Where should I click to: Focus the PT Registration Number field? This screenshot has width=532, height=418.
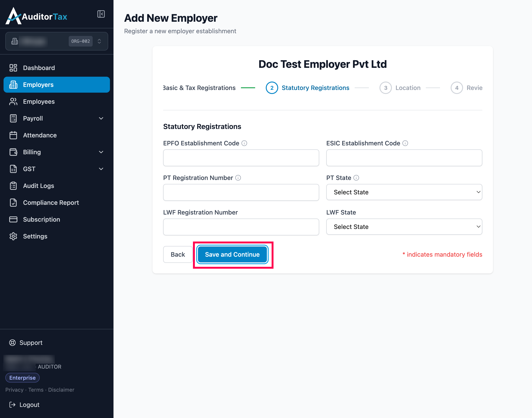pyautogui.click(x=241, y=192)
